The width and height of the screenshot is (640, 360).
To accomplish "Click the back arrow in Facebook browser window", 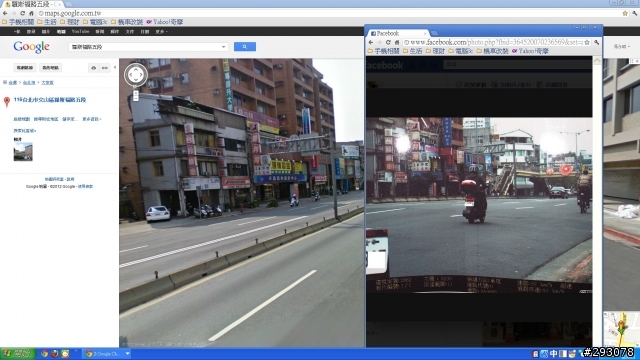I will tap(371, 42).
